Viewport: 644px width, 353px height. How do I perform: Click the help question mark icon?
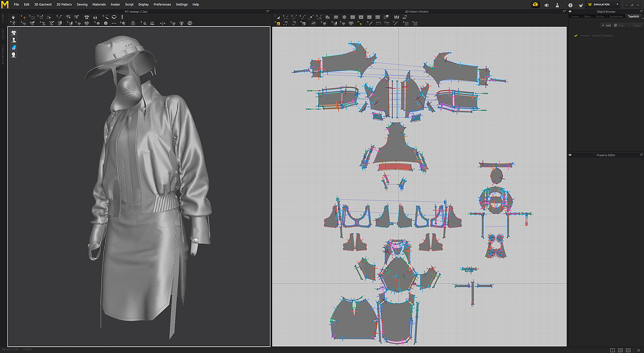(570, 5)
